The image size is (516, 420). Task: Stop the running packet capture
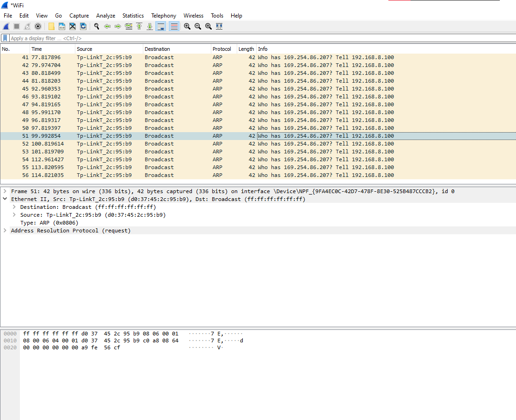17,26
